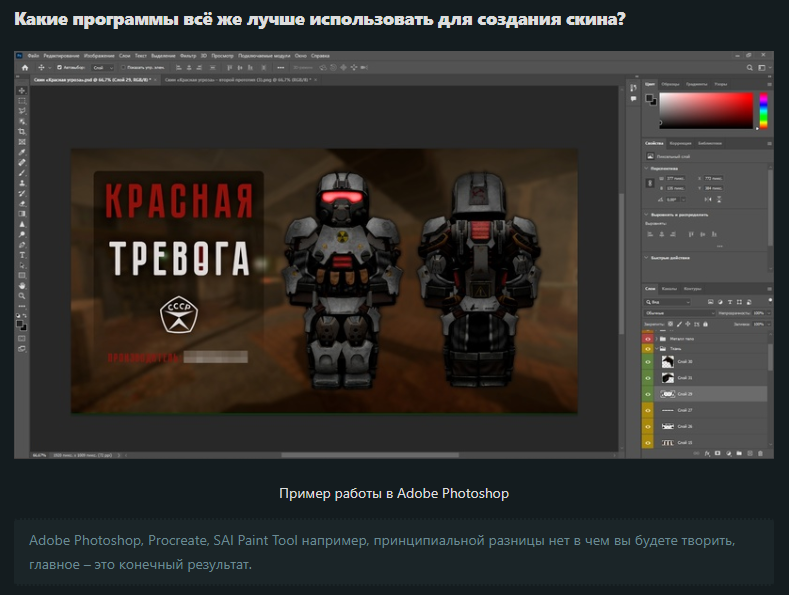Click the X position input field

click(x=714, y=178)
